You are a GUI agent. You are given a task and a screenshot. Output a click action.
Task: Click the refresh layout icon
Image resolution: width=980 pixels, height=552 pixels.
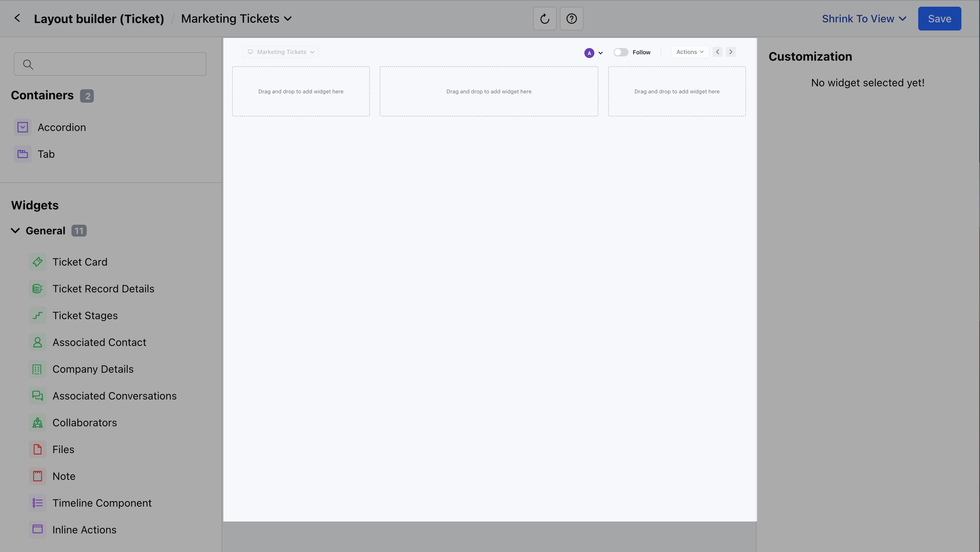pyautogui.click(x=545, y=18)
